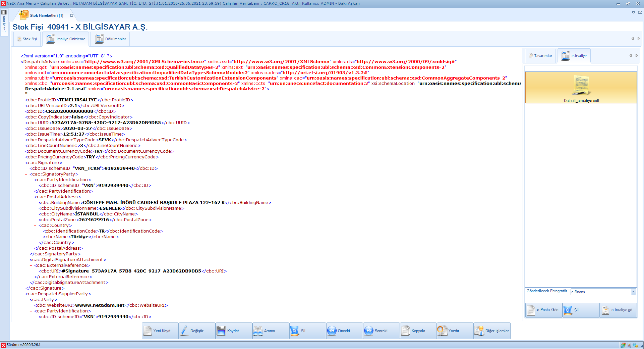Advance to next record with Sonraki

pos(381,331)
